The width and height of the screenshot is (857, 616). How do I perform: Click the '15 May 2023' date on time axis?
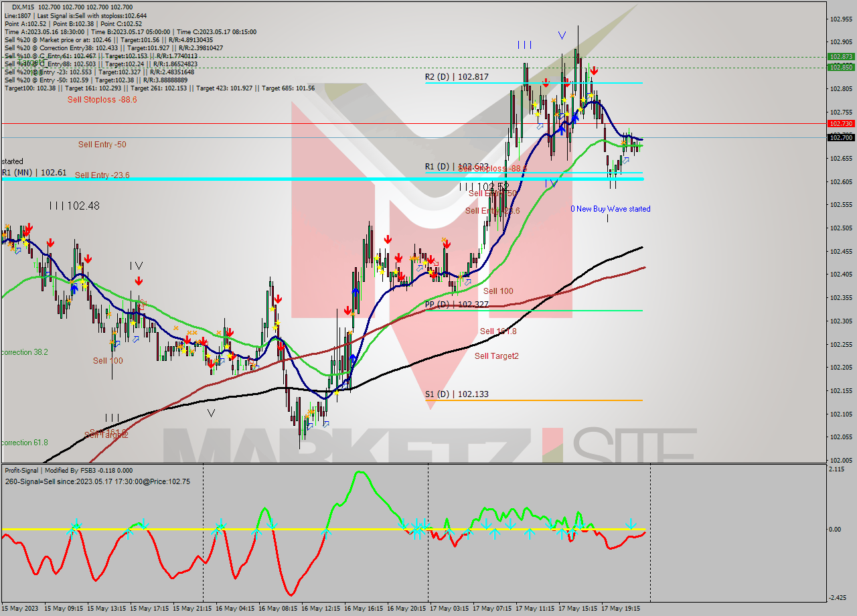tap(20, 609)
